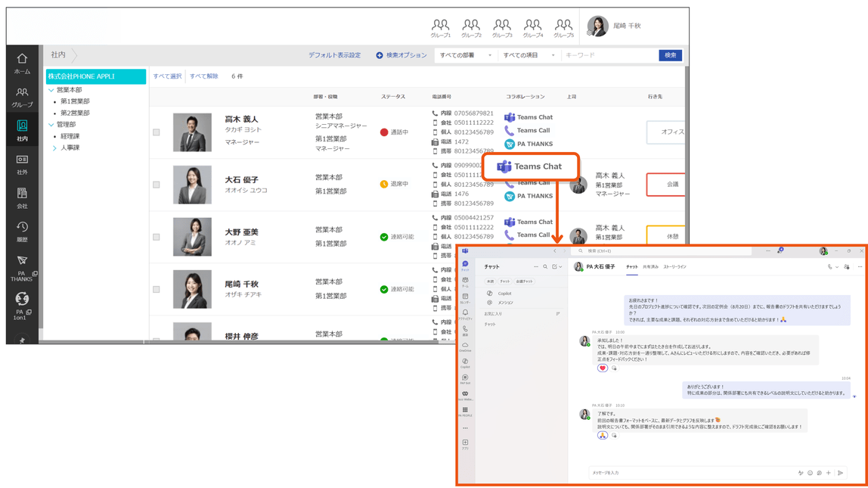Open PA THANKS in the left sidebar
This screenshot has height=488, width=868.
click(22, 268)
